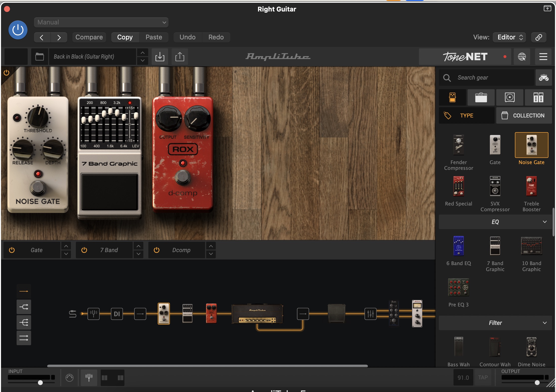Go to the next preset arrow
556x392 pixels.
[59, 37]
